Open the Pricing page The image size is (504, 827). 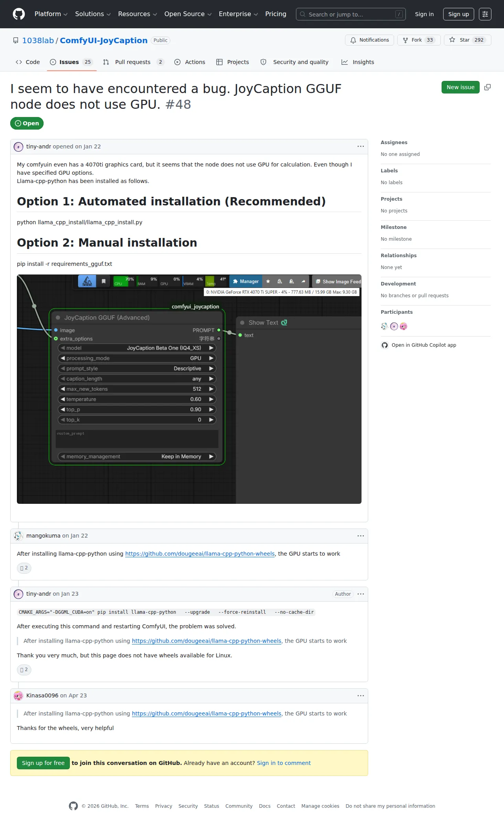tap(276, 14)
